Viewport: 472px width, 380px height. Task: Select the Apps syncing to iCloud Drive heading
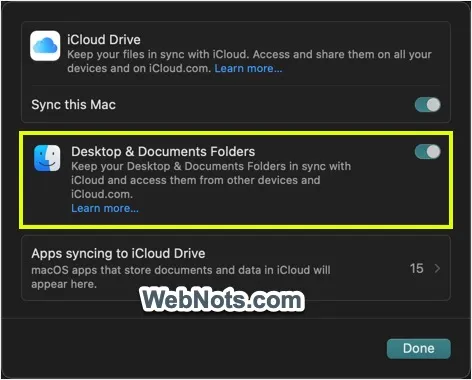tap(118, 254)
